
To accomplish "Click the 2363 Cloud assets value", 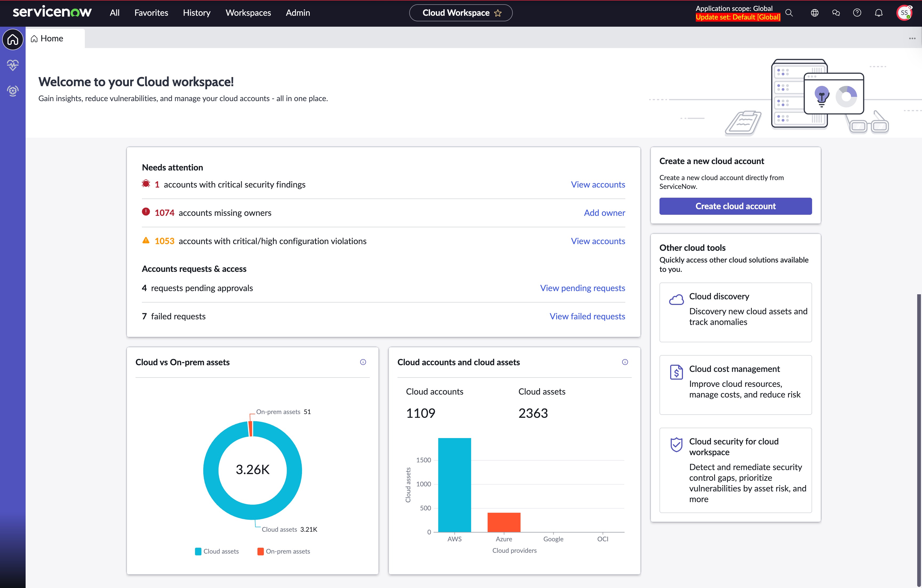I will [x=533, y=413].
